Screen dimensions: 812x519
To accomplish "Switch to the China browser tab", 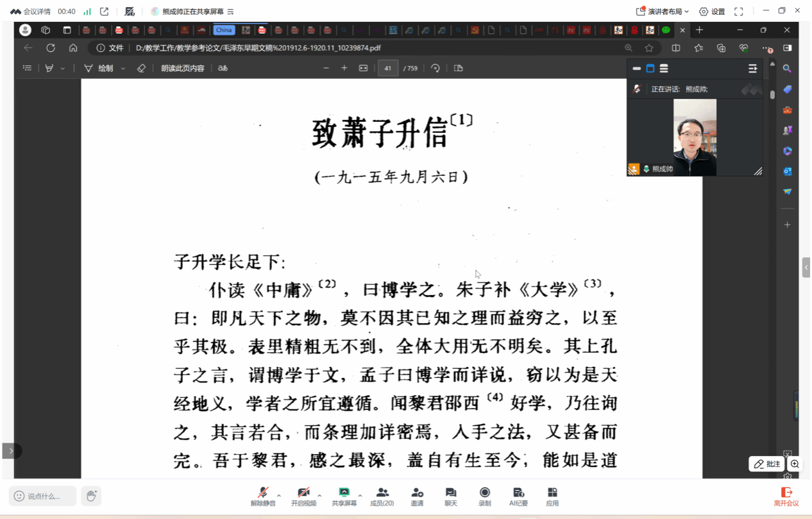I will [x=224, y=30].
